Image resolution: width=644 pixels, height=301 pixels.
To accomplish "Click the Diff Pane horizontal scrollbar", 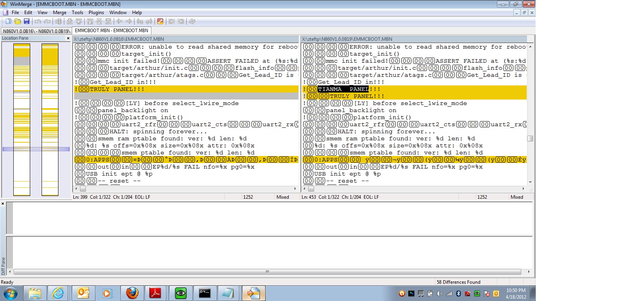I will (267, 272).
